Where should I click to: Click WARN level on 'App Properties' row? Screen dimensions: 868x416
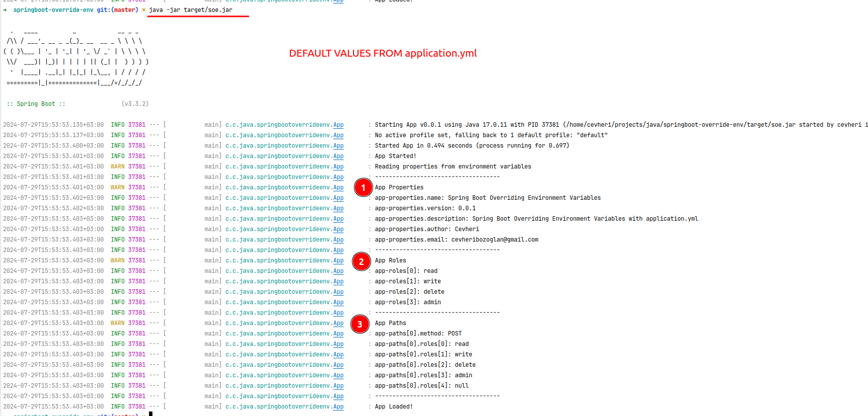118,187
